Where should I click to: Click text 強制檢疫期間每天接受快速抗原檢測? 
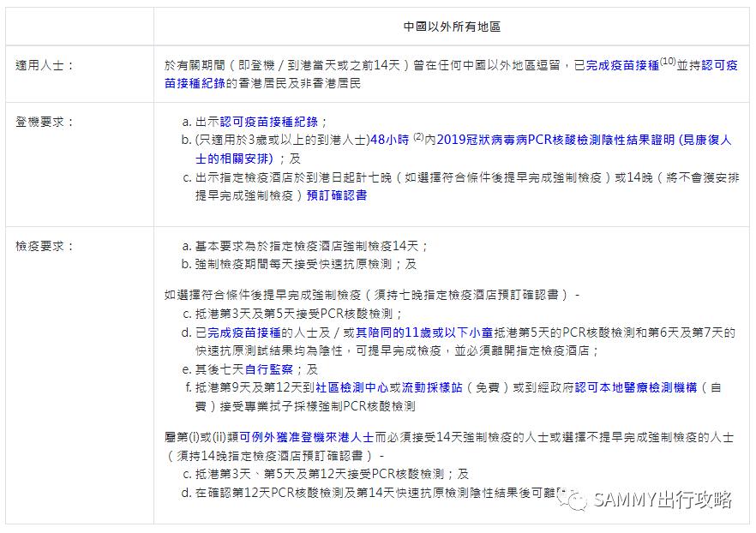[x=293, y=264]
